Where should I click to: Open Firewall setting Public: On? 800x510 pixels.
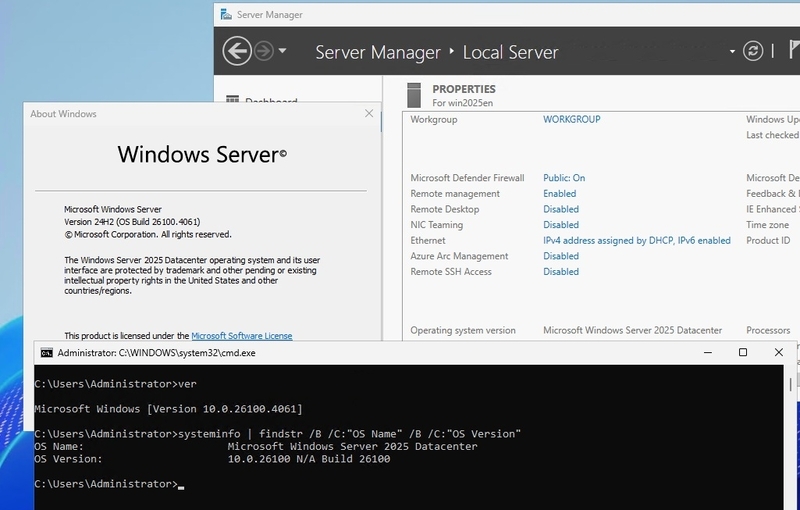(564, 178)
